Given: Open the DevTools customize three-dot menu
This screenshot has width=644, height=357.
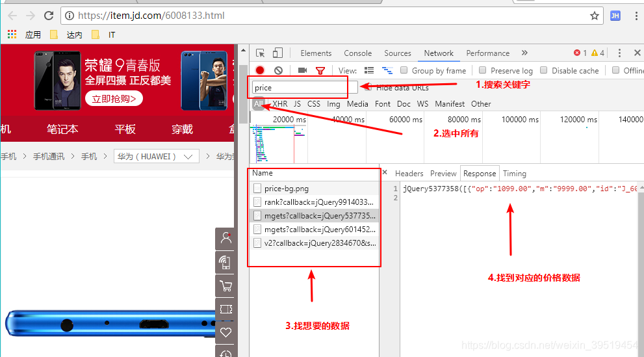Looking at the screenshot, I should [x=619, y=53].
